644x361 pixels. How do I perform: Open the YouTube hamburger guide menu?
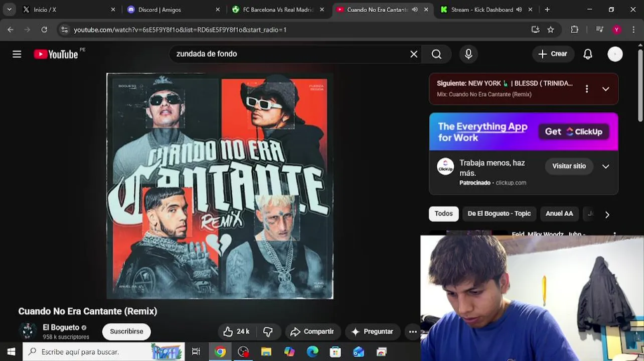tap(17, 54)
